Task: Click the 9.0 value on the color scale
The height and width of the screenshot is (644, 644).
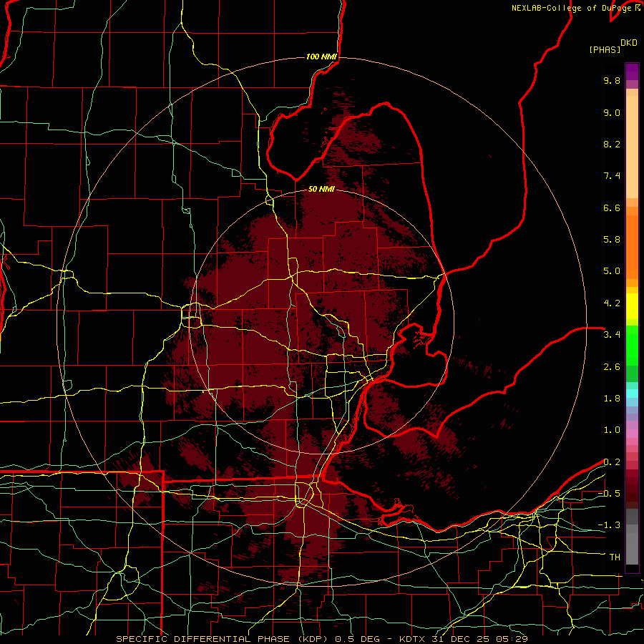Action: click(612, 112)
